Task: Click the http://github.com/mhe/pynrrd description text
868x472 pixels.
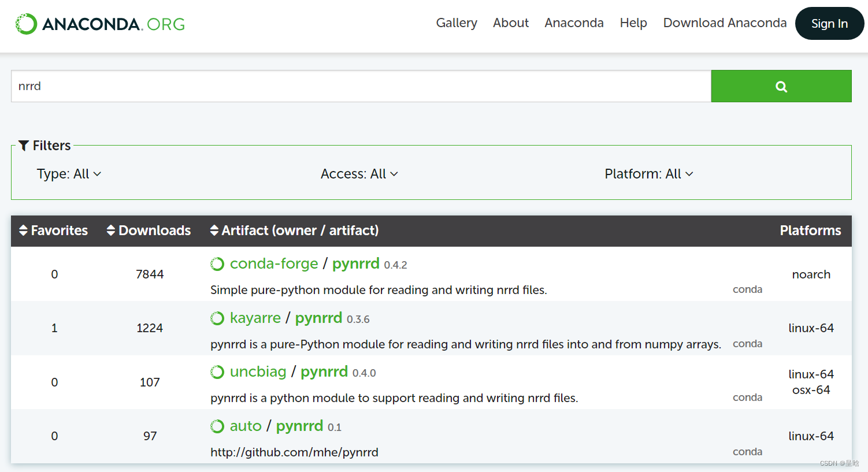Action: click(294, 452)
